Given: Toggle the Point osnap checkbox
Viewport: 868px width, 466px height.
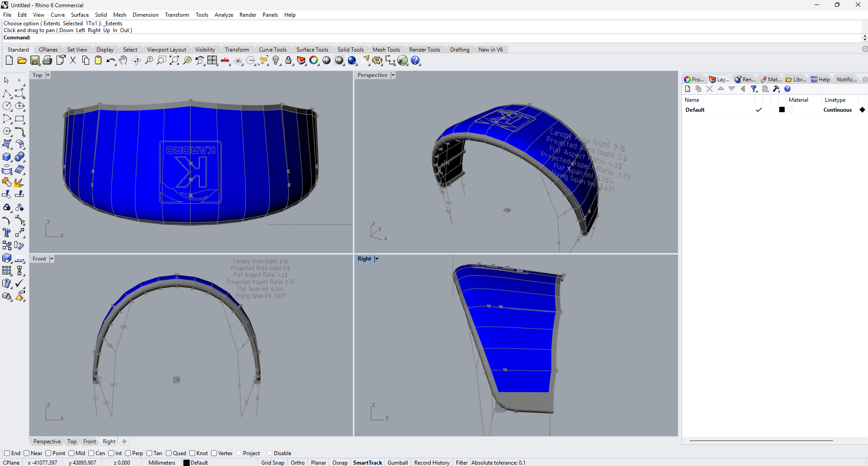Looking at the screenshot, I should [48, 453].
